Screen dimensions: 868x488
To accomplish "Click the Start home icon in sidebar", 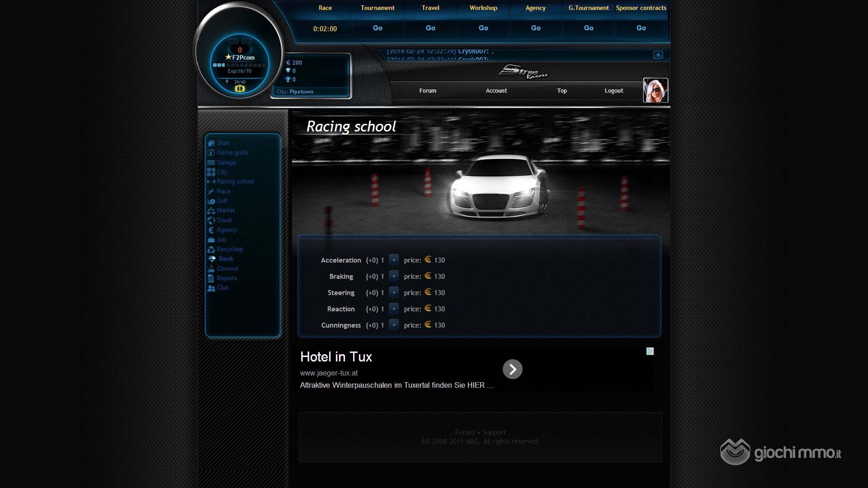I will (x=211, y=143).
